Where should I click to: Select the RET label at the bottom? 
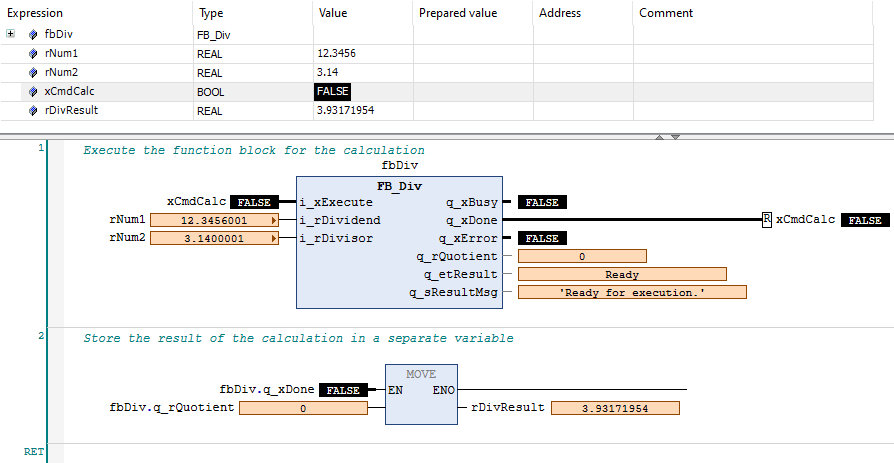[x=34, y=452]
